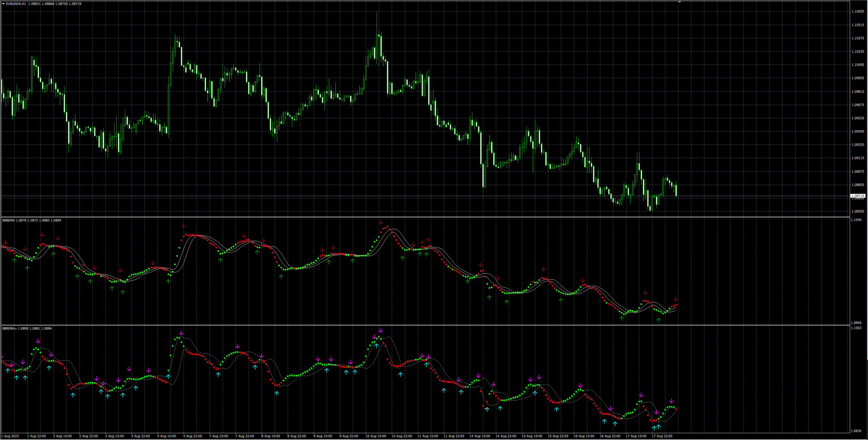Click the '17 Aug 22:00' time axis label
This screenshot has height=440, width=868.
(x=662, y=436)
